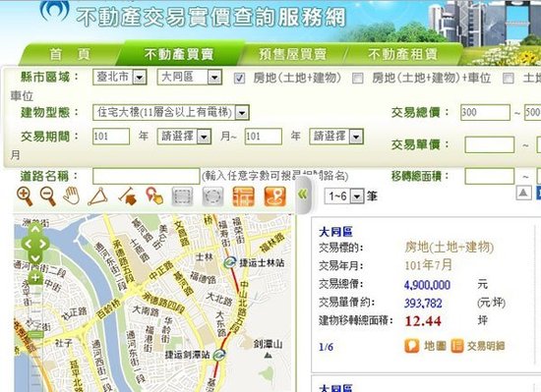541x392 pixels.
Task: Switch to 不動產租賃 tab
Action: (402, 54)
